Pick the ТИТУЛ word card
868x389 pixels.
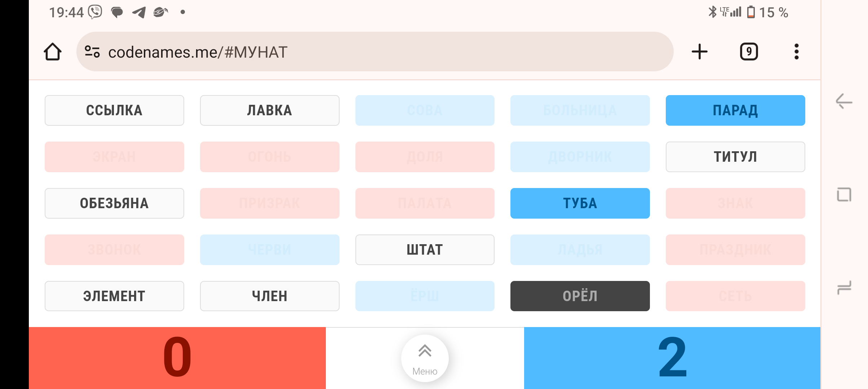coord(735,157)
